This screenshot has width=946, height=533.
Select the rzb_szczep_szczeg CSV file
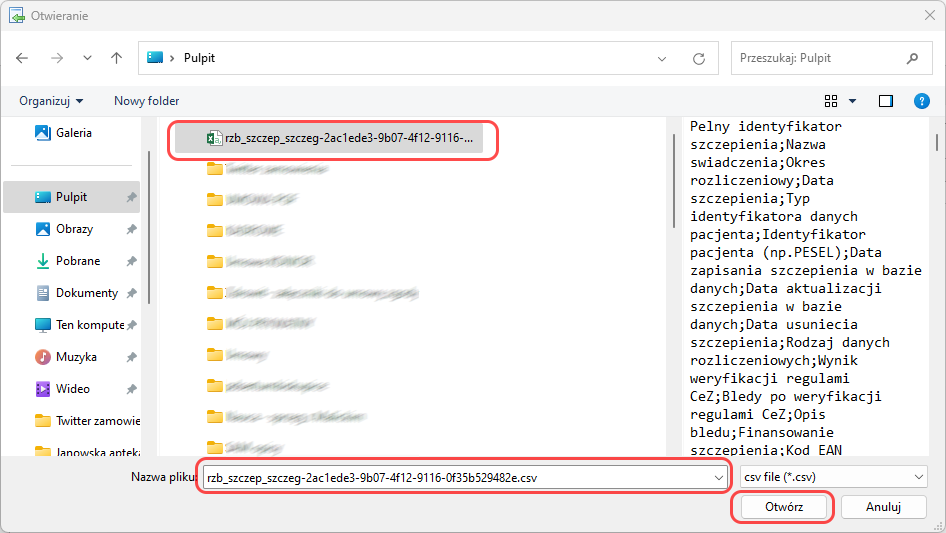(x=338, y=138)
